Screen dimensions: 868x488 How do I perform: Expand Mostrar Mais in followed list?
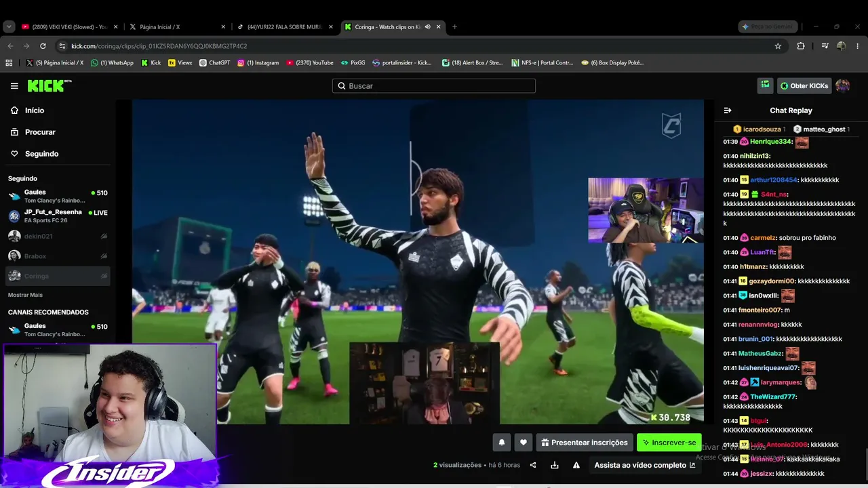pyautogui.click(x=25, y=295)
